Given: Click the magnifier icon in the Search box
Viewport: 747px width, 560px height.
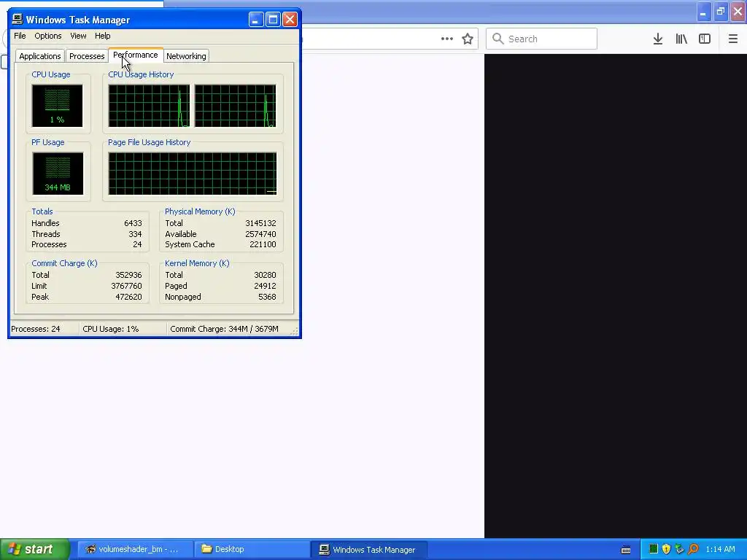Looking at the screenshot, I should point(498,39).
